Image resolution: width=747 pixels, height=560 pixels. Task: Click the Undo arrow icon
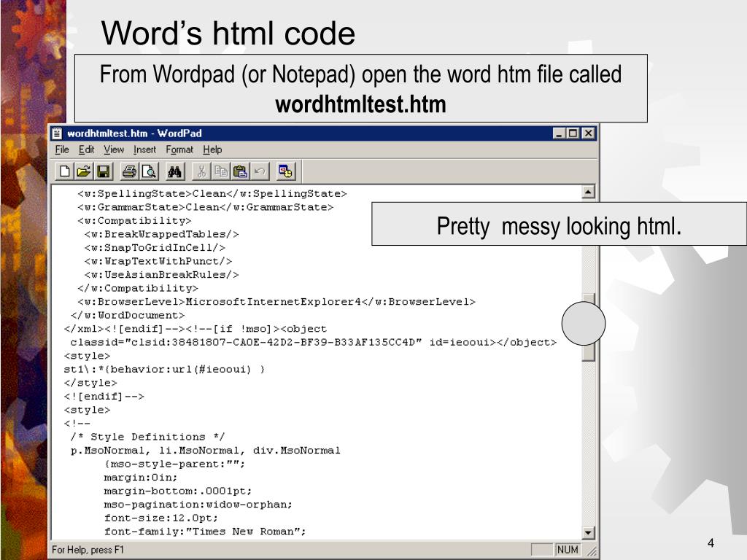260,171
